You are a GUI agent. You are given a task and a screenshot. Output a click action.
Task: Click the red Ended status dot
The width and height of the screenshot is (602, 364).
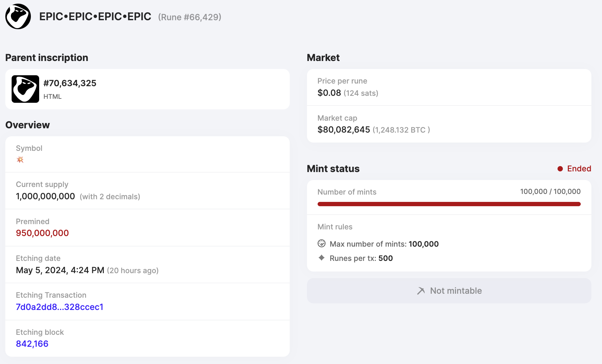(560, 169)
